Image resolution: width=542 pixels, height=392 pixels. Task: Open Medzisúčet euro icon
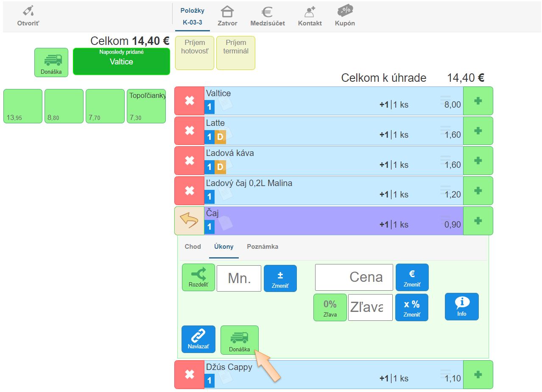[x=267, y=12]
